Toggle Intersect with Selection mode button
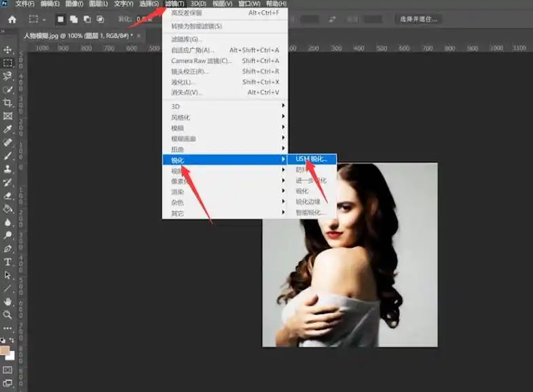Screen dimensions: 533x392 tap(100, 20)
